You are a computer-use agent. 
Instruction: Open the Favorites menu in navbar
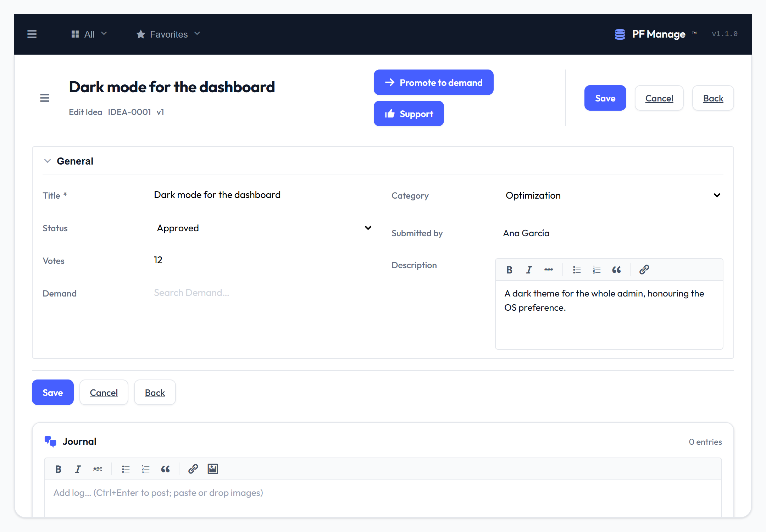click(x=168, y=34)
